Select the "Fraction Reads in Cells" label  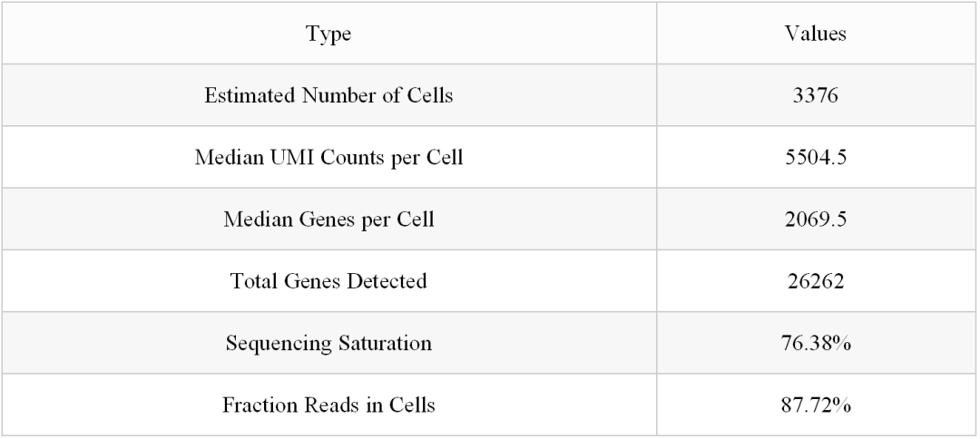[328, 405]
